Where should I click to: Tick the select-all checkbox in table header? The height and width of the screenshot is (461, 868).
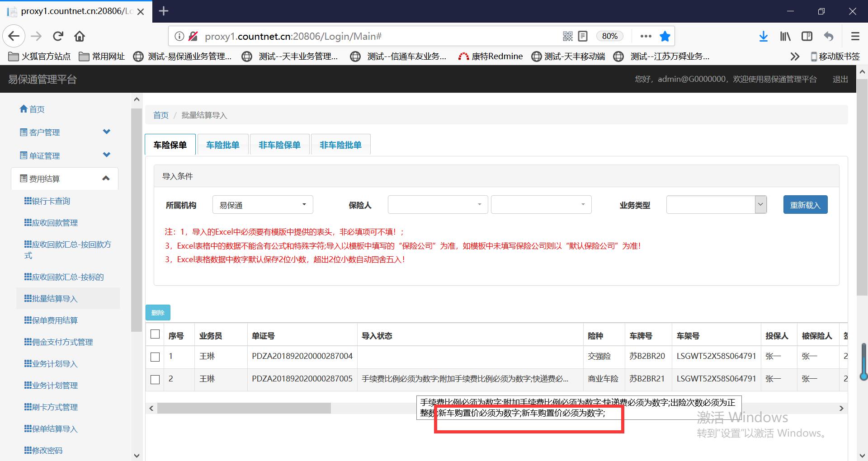[x=155, y=334]
